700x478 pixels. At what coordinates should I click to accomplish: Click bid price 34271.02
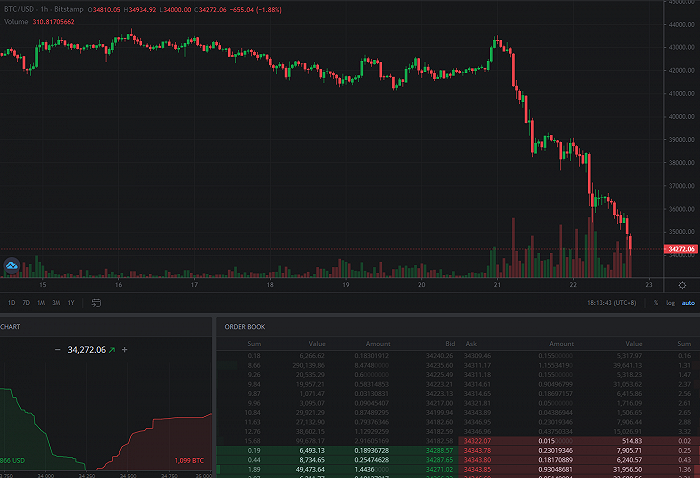pos(439,470)
